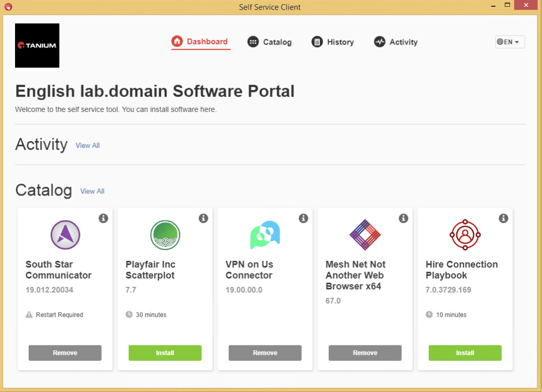
Task: Open History via its calendar icon
Action: (316, 41)
